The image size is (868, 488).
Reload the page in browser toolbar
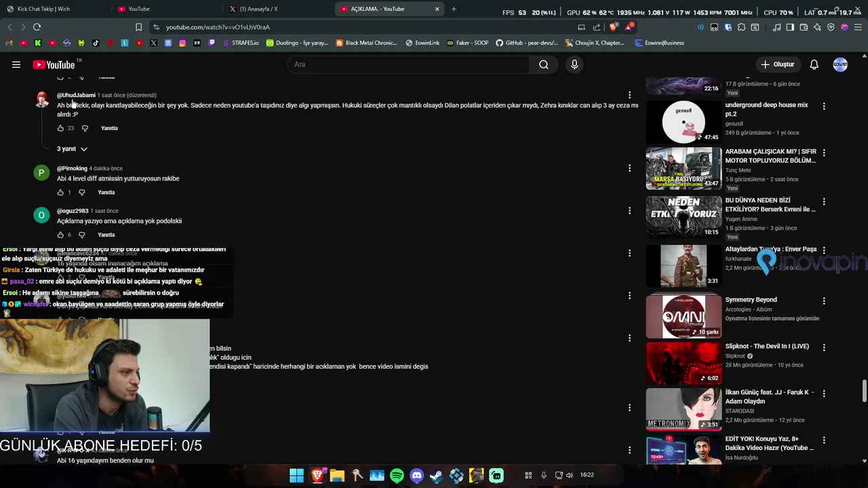pyautogui.click(x=37, y=27)
